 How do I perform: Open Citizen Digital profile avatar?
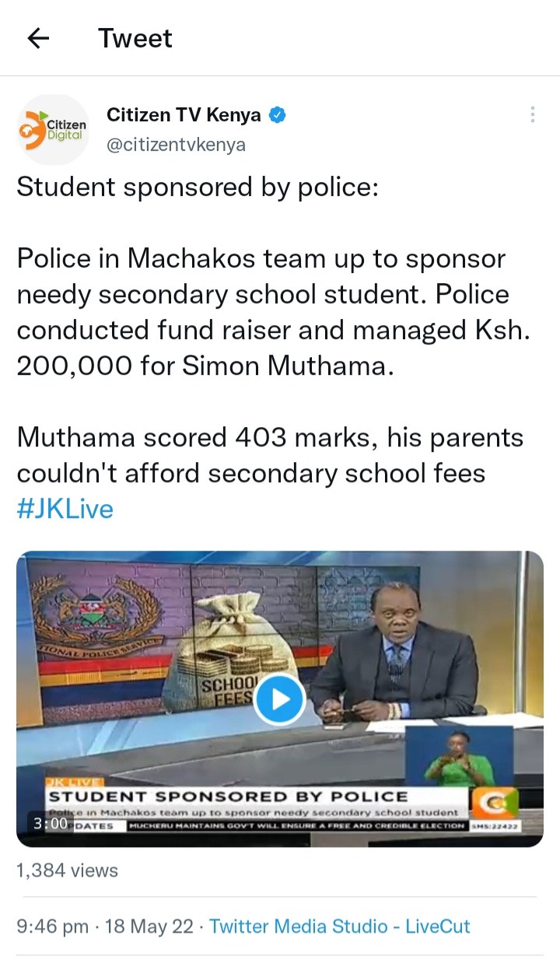click(53, 129)
